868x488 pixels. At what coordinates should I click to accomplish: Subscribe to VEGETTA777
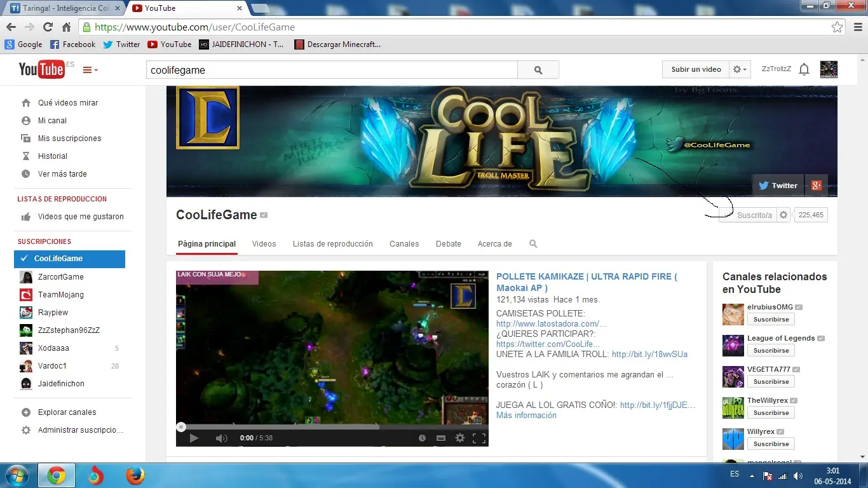pos(771,381)
